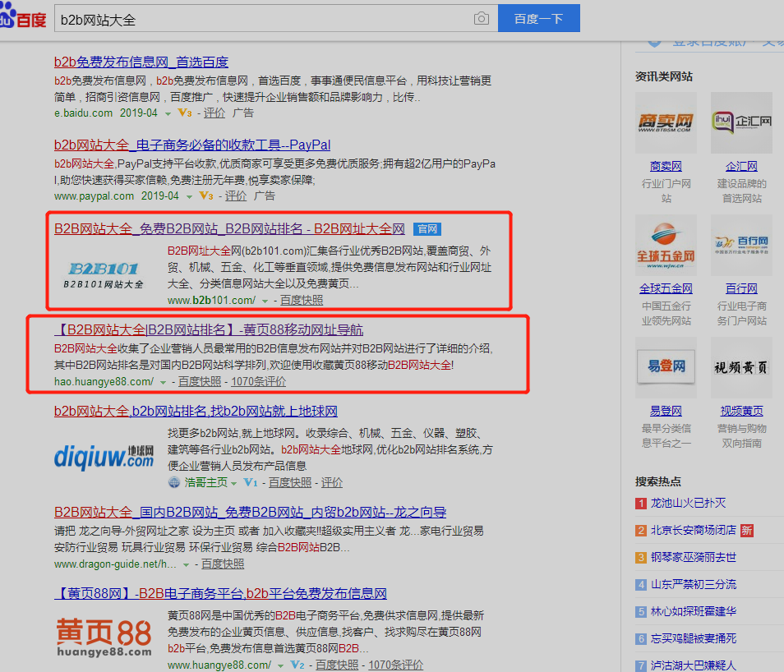The width and height of the screenshot is (784, 672).
Task: Click 1070条评价 under hao.huangye88.com
Action: click(259, 381)
